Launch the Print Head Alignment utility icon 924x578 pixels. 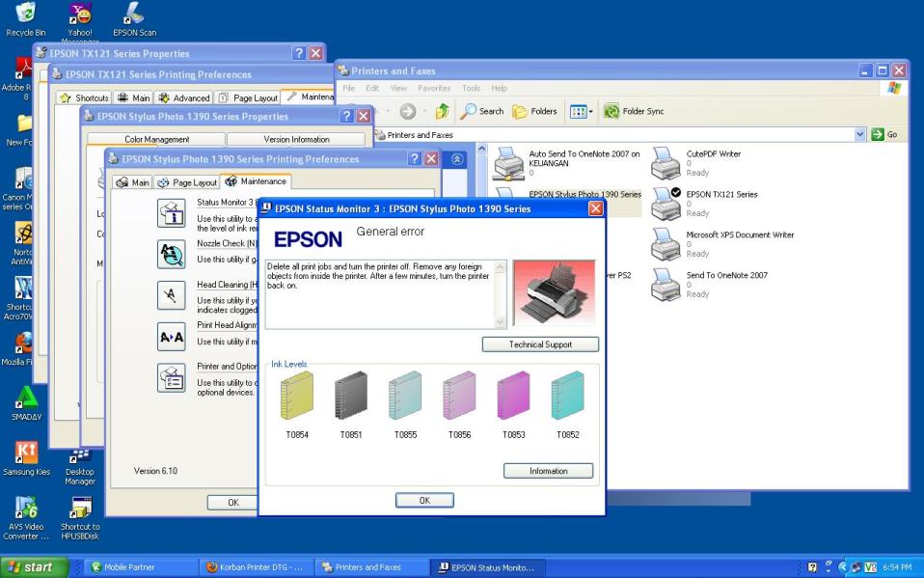172,337
